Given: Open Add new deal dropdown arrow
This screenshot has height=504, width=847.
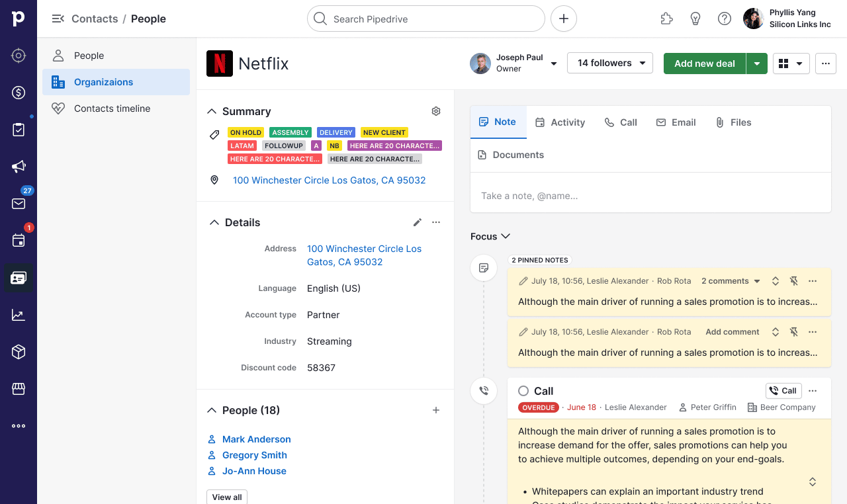Looking at the screenshot, I should (757, 63).
